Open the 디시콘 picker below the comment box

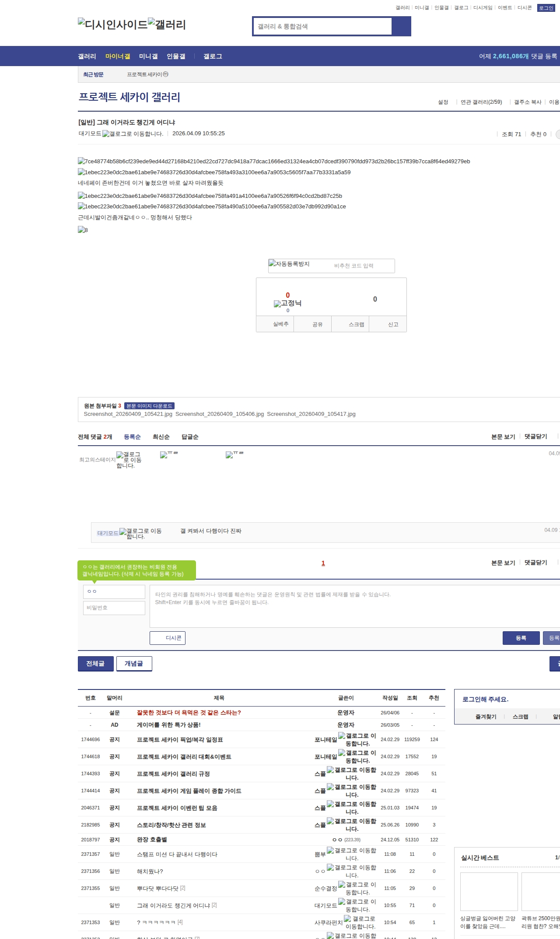click(168, 638)
